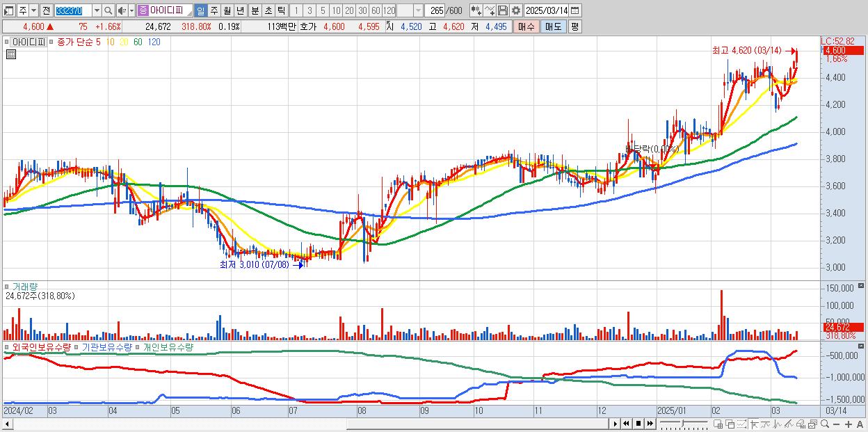Click the red 매수 buy button
Screen dimensions: 868x432
pyautogui.click(x=527, y=26)
